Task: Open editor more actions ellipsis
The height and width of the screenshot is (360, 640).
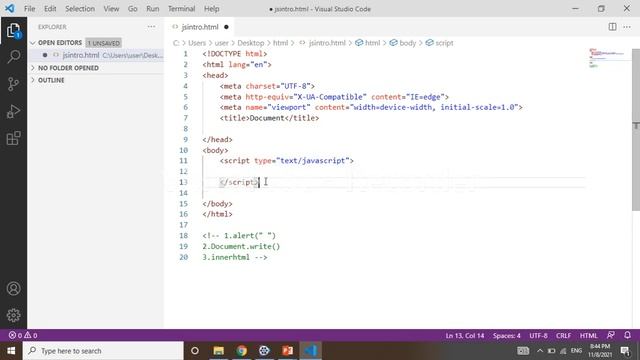Action: pos(627,27)
